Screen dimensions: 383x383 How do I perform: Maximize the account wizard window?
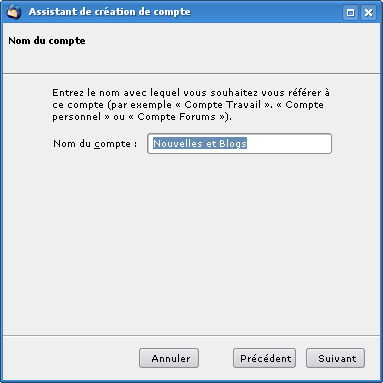350,13
